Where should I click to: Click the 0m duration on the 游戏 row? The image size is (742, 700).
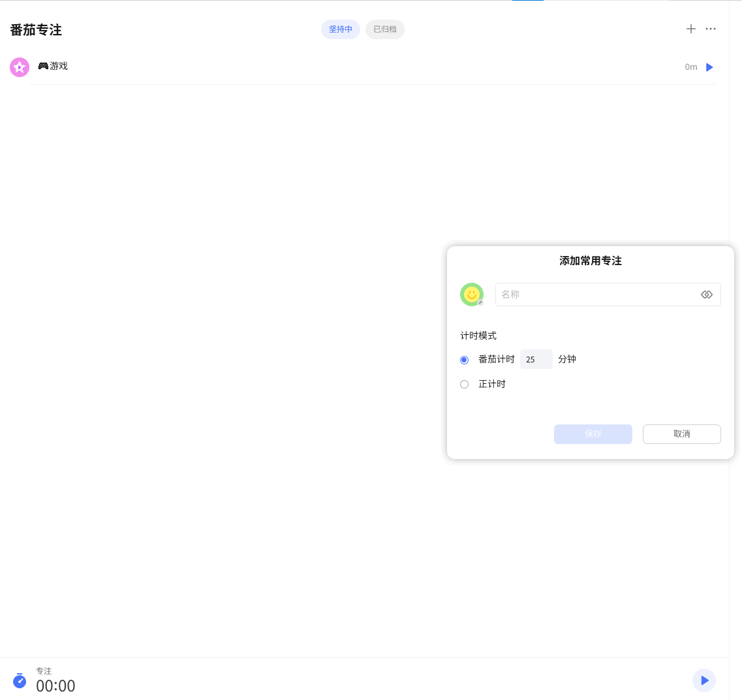point(690,67)
